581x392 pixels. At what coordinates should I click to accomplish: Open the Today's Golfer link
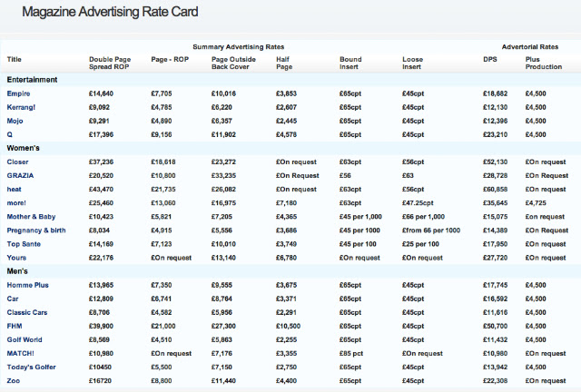[31, 367]
